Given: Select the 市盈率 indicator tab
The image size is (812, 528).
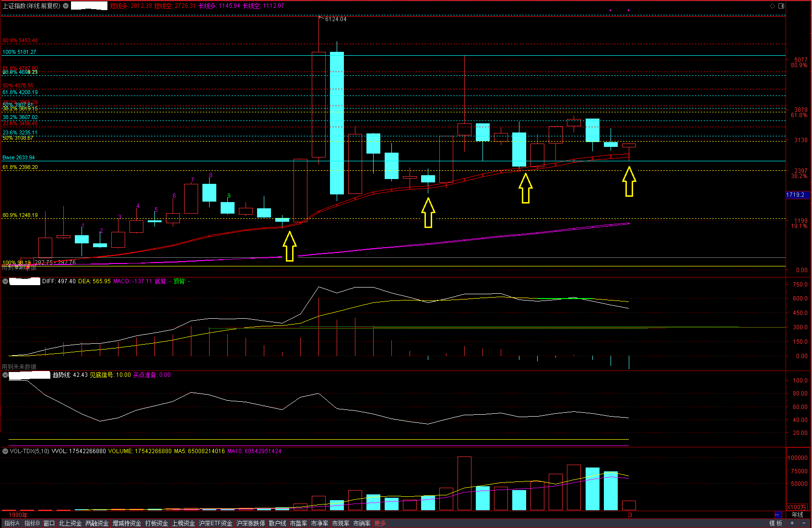Looking at the screenshot, I should (x=298, y=523).
